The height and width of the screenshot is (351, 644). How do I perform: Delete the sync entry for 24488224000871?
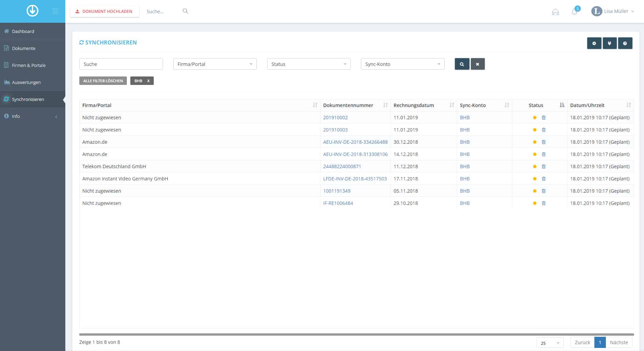click(544, 166)
